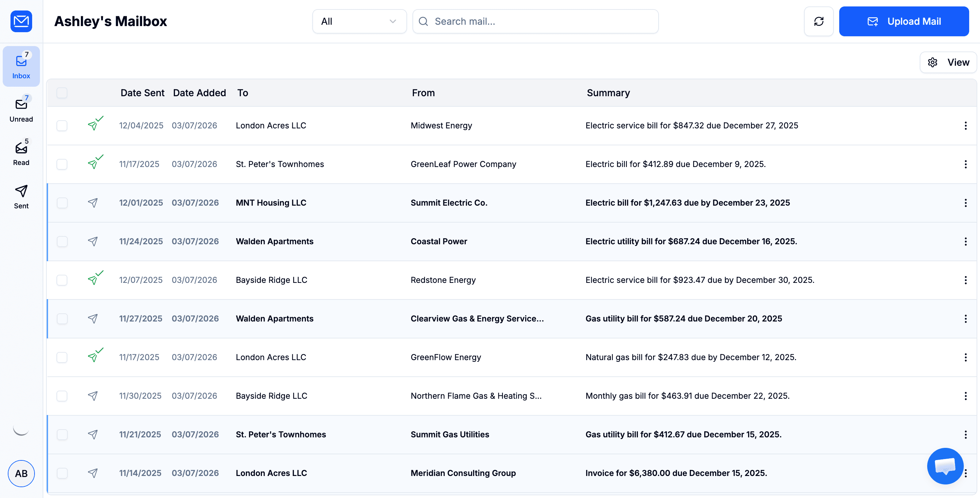Open the Inbox folder in the sidebar
Screen dimensions: 980x498
(21, 66)
